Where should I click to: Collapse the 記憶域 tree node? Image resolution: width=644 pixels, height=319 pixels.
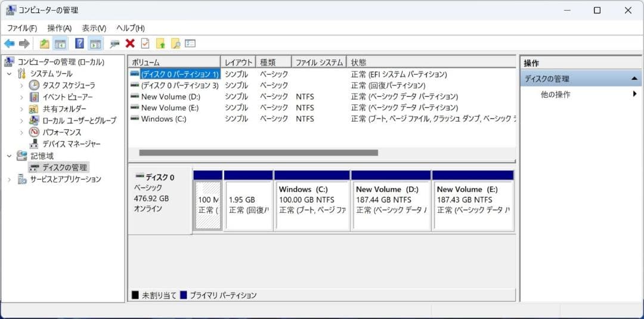(10, 156)
